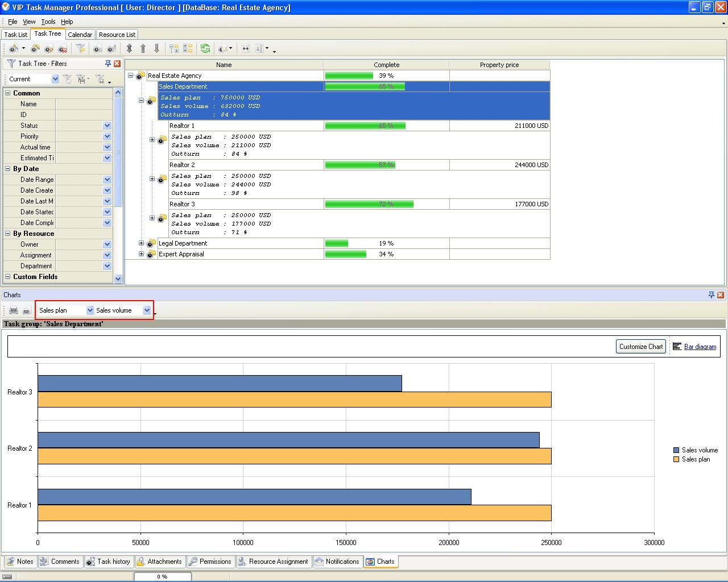Click the Sales plan legend color swatch

click(676, 459)
